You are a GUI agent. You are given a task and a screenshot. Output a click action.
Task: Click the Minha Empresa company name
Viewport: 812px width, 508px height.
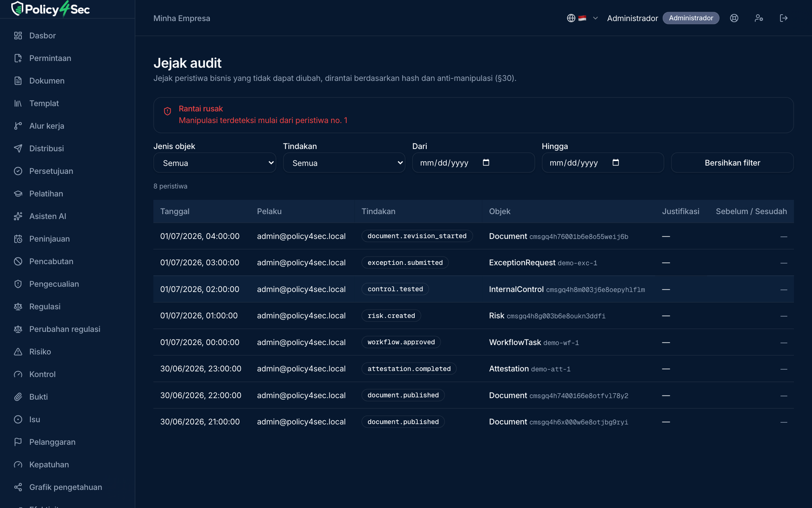coord(182,18)
